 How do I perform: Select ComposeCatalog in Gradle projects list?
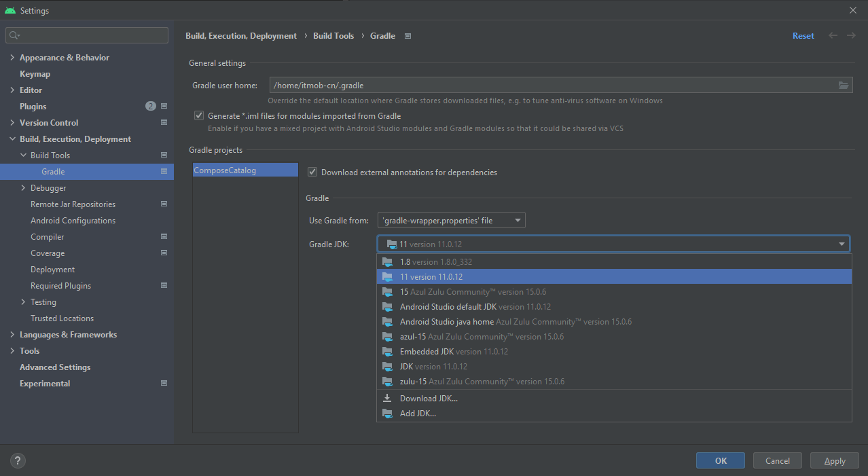(x=245, y=170)
